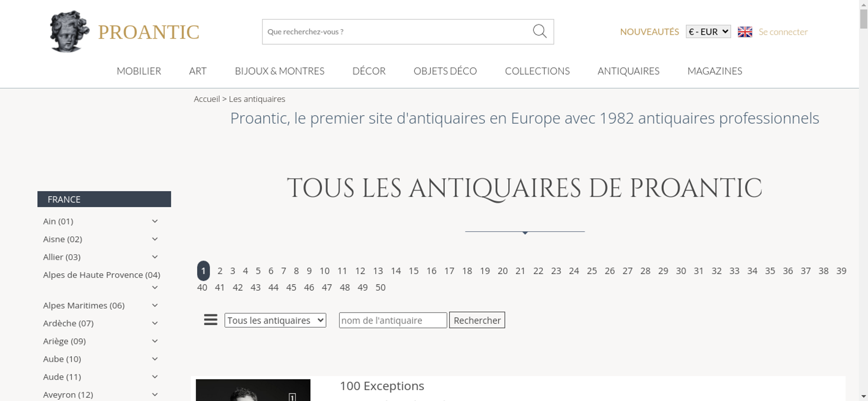Focus the 'nom de l'antiquaire' input field

[392, 321]
